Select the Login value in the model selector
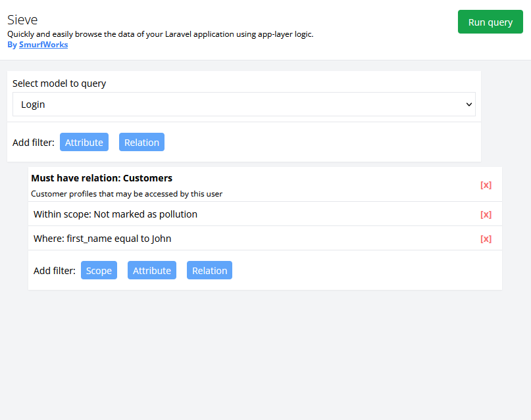531x420 pixels. [32, 104]
